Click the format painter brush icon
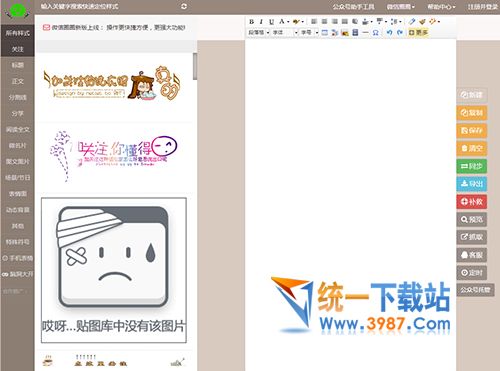This screenshot has width=500, height=371. tap(422, 22)
